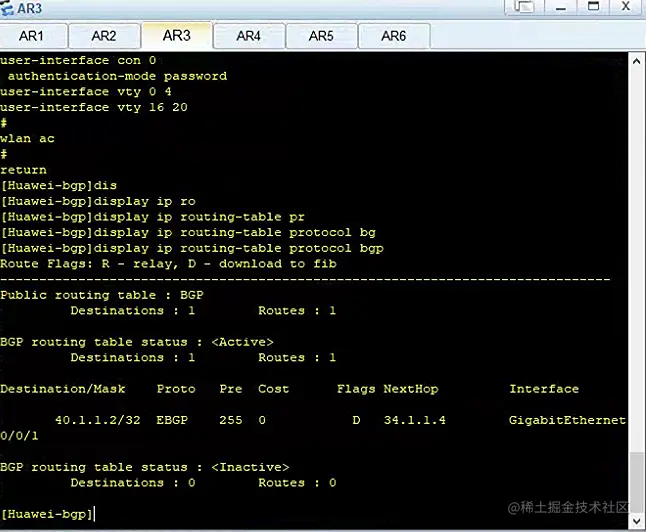Click the Cost column header
Screen dimensions: 646x532
274,389
